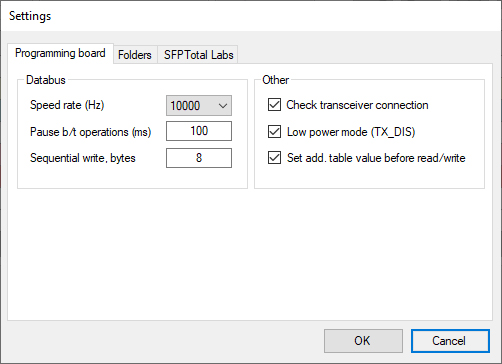
Task: Open the SFPTotal Labs tab
Action: click(x=198, y=55)
